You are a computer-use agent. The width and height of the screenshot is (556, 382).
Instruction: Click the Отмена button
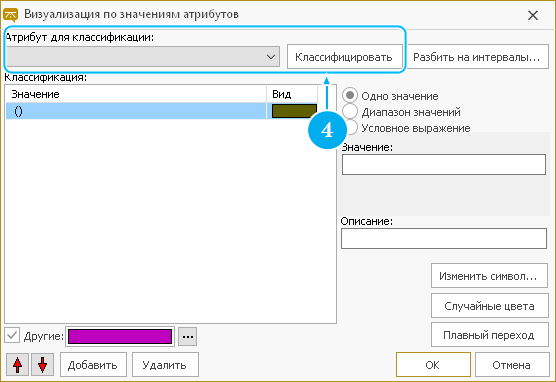tap(512, 365)
